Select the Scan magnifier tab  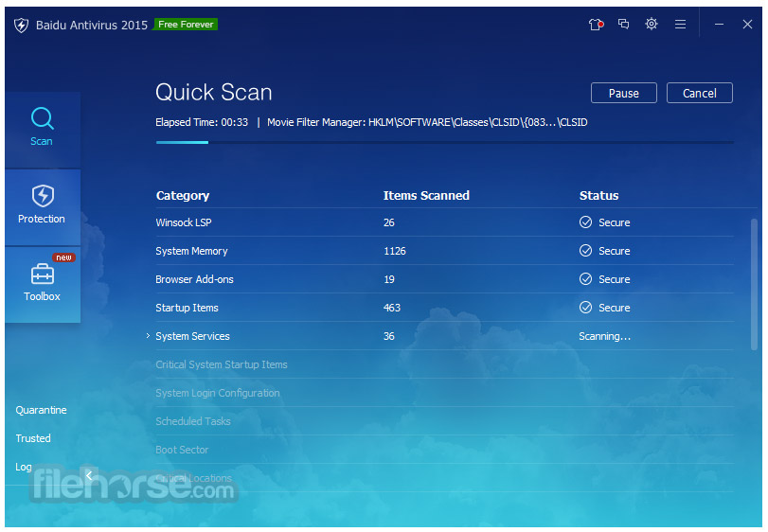coord(42,130)
